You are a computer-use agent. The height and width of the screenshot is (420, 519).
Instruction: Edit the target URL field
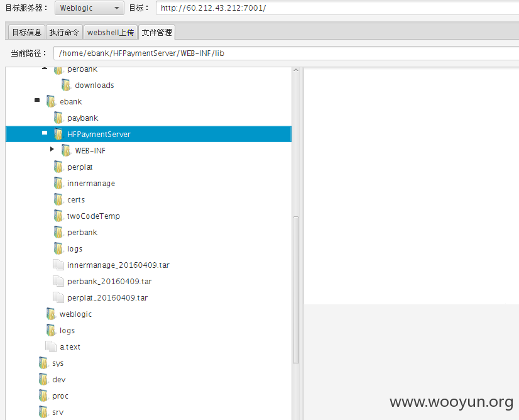click(337, 8)
